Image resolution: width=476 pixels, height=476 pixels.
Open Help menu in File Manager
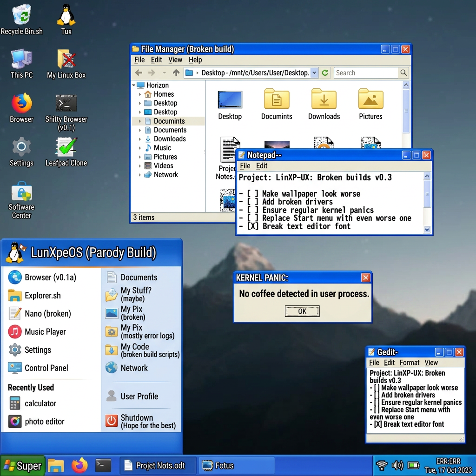click(x=195, y=60)
